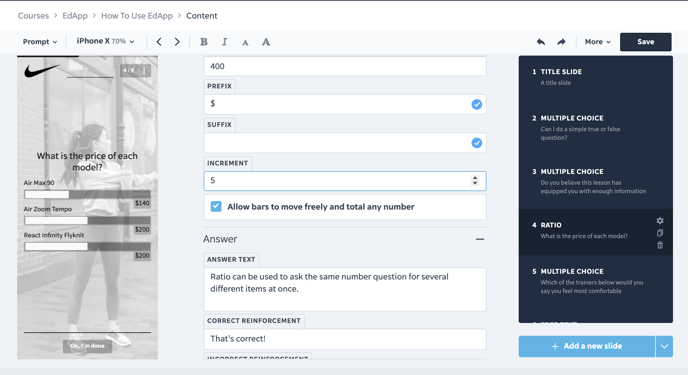
Task: Adjust the Air Zoom Tempo slider bar
Action: click(x=87, y=221)
